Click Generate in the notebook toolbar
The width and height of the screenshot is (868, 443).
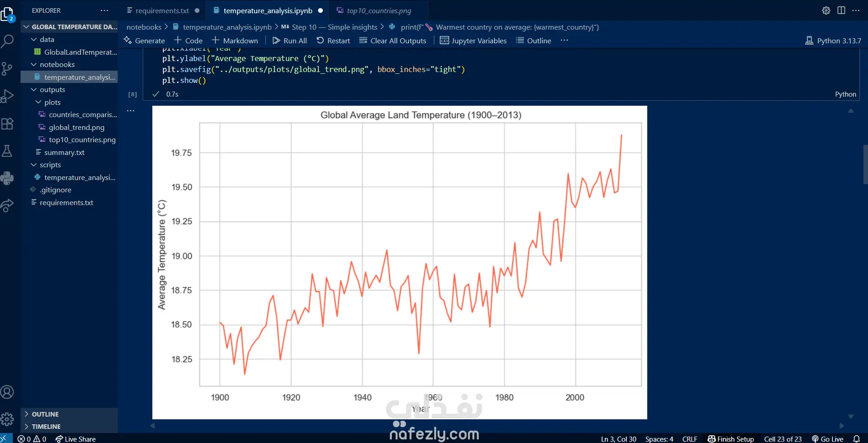144,41
